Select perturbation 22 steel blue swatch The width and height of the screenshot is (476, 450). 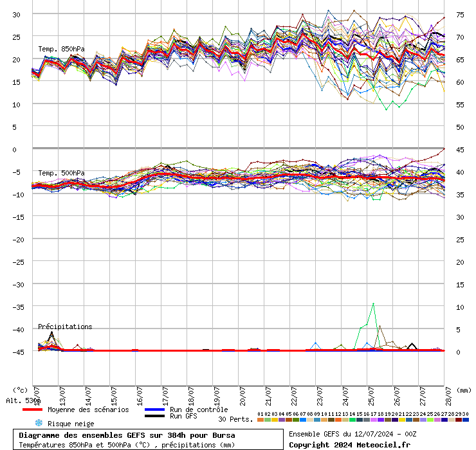pyautogui.click(x=409, y=420)
